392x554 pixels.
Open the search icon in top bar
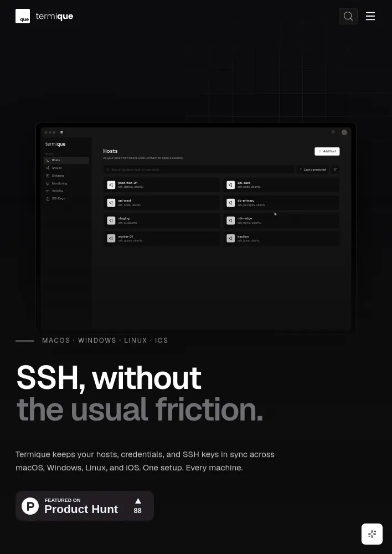(348, 16)
